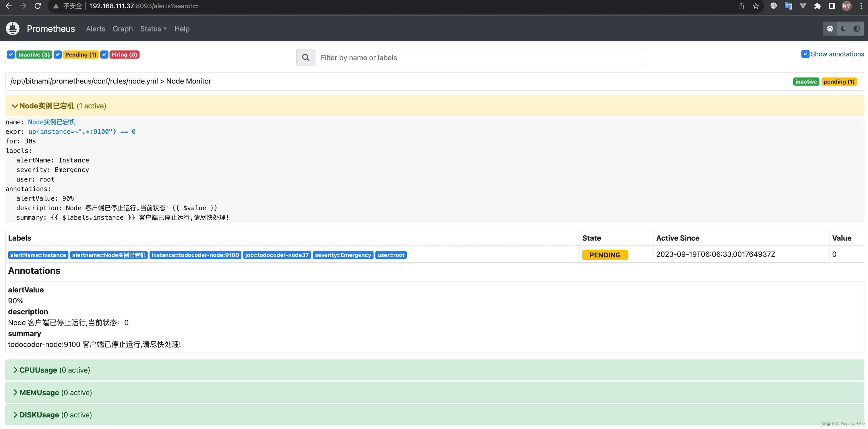
Task: Uncheck the Inactive alerts checkbox
Action: pyautogui.click(x=11, y=55)
